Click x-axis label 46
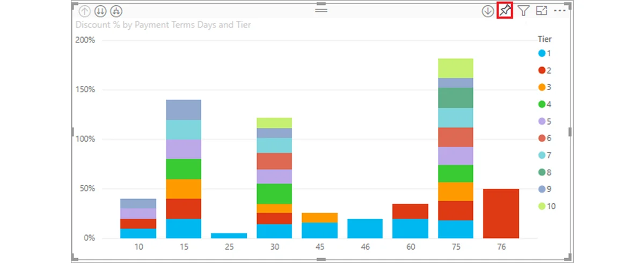Screen dimensions: 644x263 coord(365,248)
